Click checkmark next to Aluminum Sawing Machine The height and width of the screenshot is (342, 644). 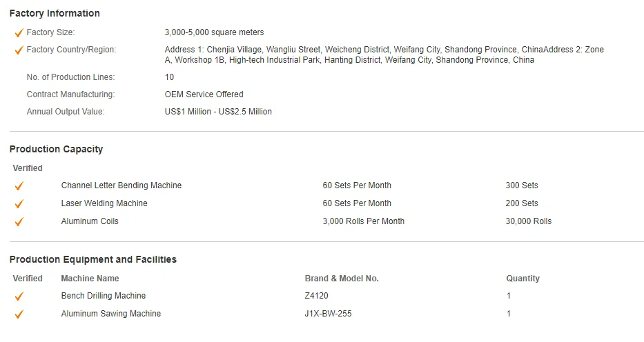click(x=19, y=314)
